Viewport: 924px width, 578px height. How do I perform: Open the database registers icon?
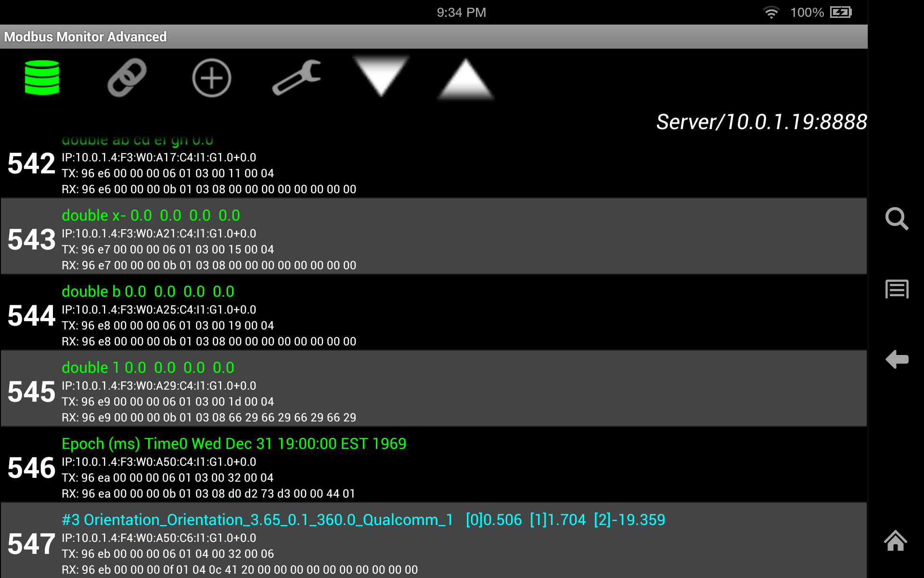pyautogui.click(x=42, y=78)
